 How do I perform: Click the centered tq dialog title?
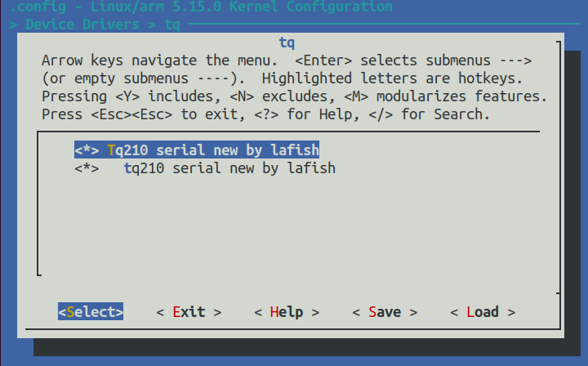click(286, 41)
